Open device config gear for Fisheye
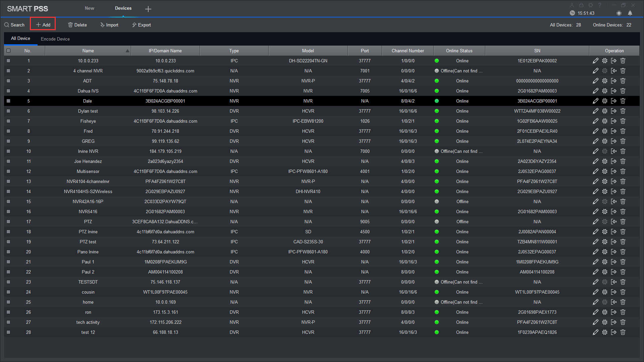This screenshot has height=362, width=644. [x=604, y=121]
